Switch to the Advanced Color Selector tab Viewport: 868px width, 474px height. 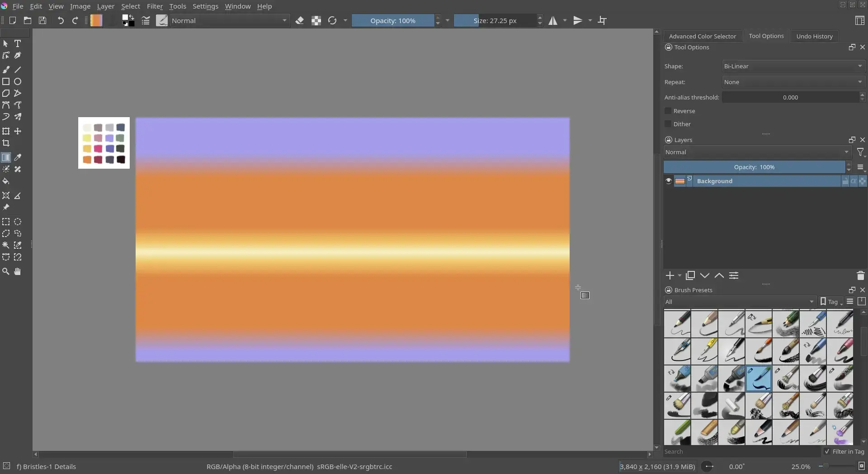702,36
